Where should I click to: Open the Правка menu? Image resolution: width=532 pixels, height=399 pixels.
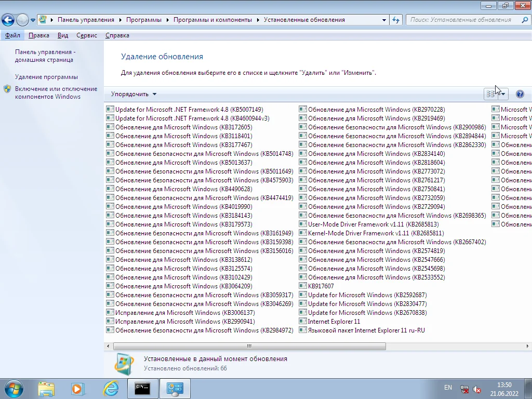pyautogui.click(x=38, y=35)
